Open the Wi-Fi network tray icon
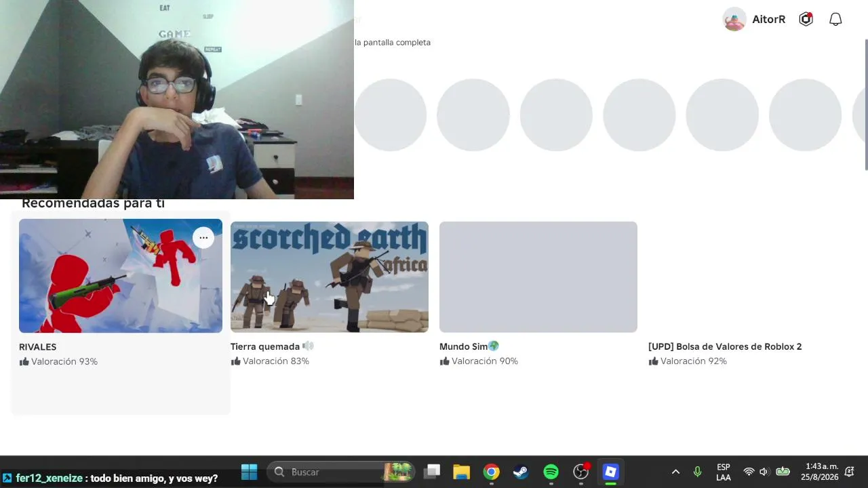The width and height of the screenshot is (868, 488). (749, 472)
